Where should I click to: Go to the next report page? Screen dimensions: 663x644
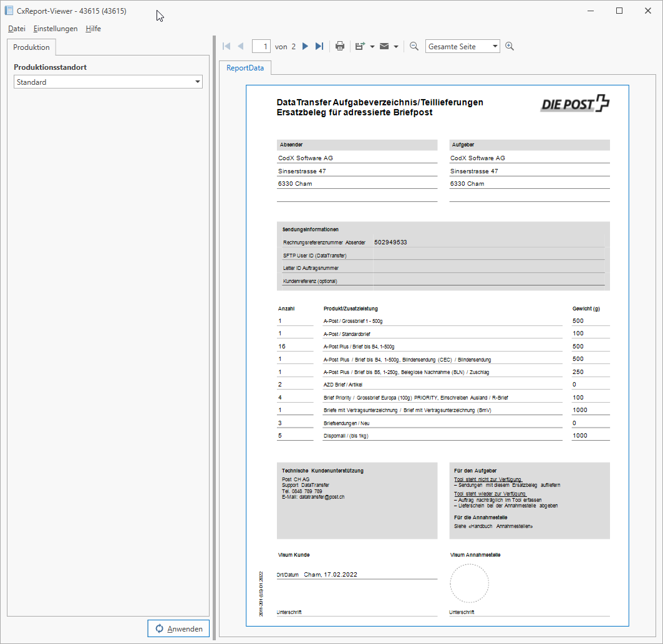coord(306,46)
